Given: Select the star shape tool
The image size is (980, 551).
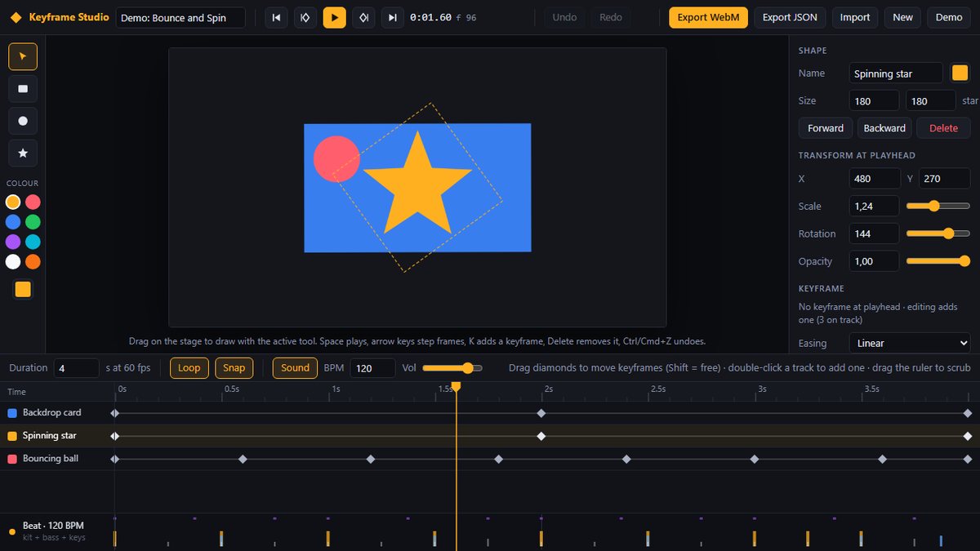Looking at the screenshot, I should tap(23, 153).
